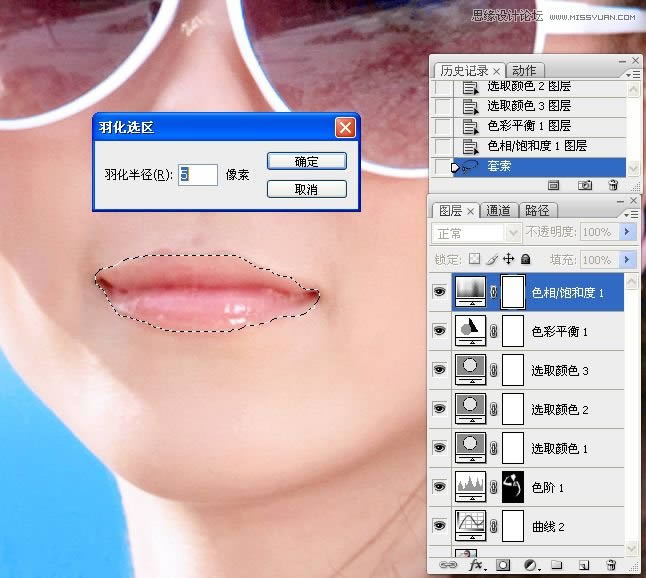The image size is (646, 578).
Task: Click layers panel scrollbar down arrow
Action: coord(631,548)
